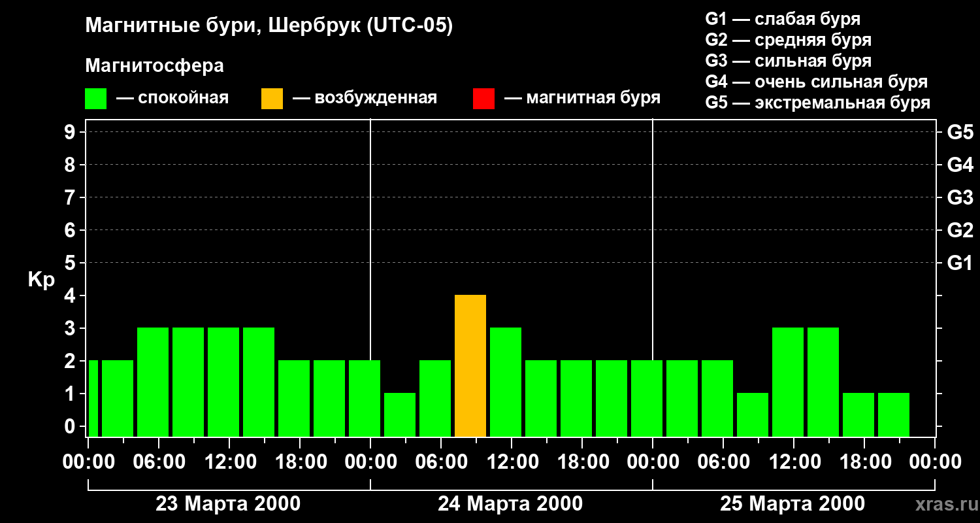This screenshot has height=523, width=980.
Task: Click the 'G4 — очень сильная буря' legend line
Action: click(x=817, y=82)
